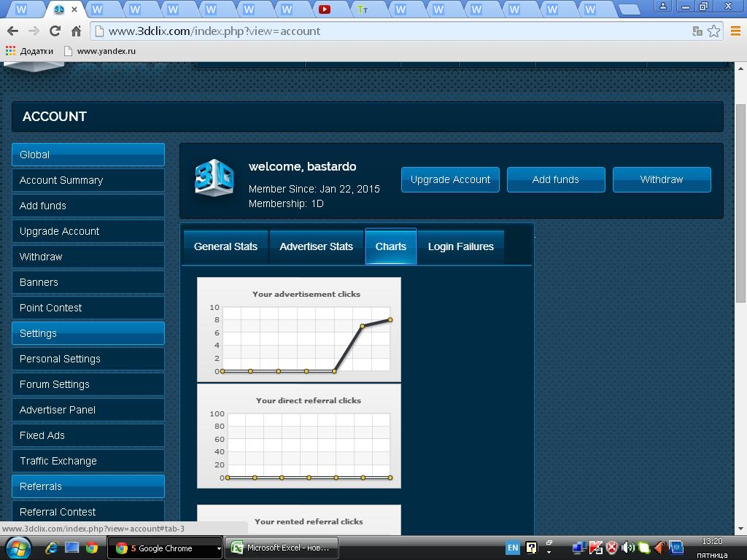This screenshot has width=747, height=560.
Task: Open Forum Settings in the sidebar
Action: point(88,384)
